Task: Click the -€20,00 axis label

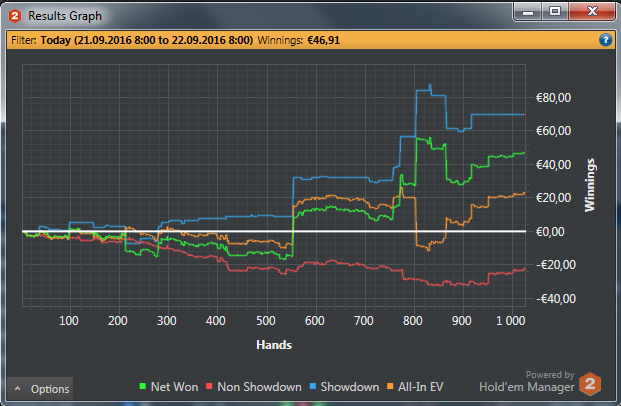Action: click(x=556, y=265)
